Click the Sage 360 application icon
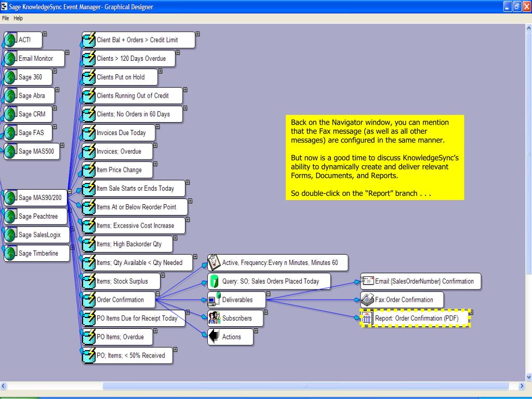Image resolution: width=532 pixels, height=399 pixels. (x=10, y=77)
